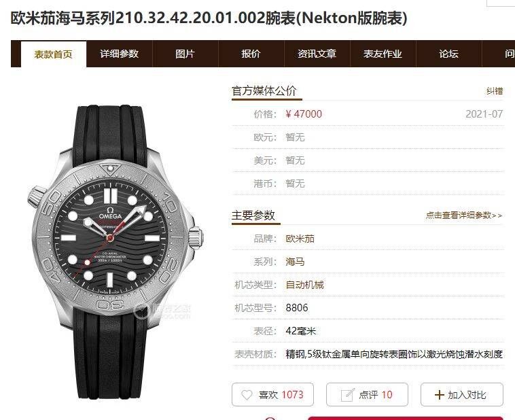This screenshot has height=420, width=515.
Task: Click the heart icon beside 喜欢
Action: 247,395
